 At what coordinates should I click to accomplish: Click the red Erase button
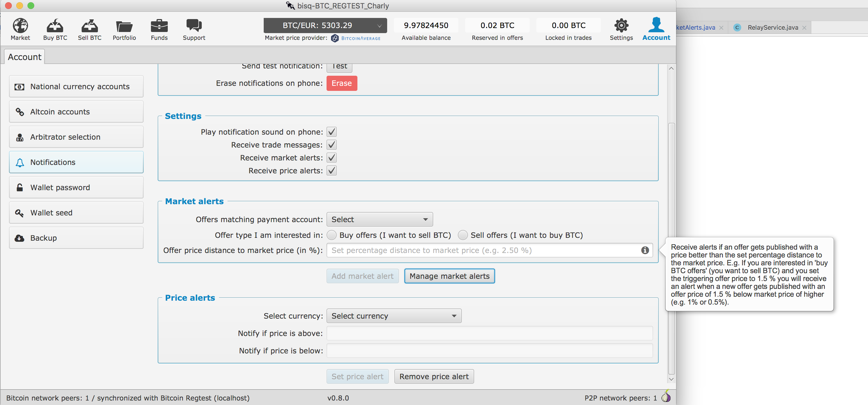pos(342,83)
